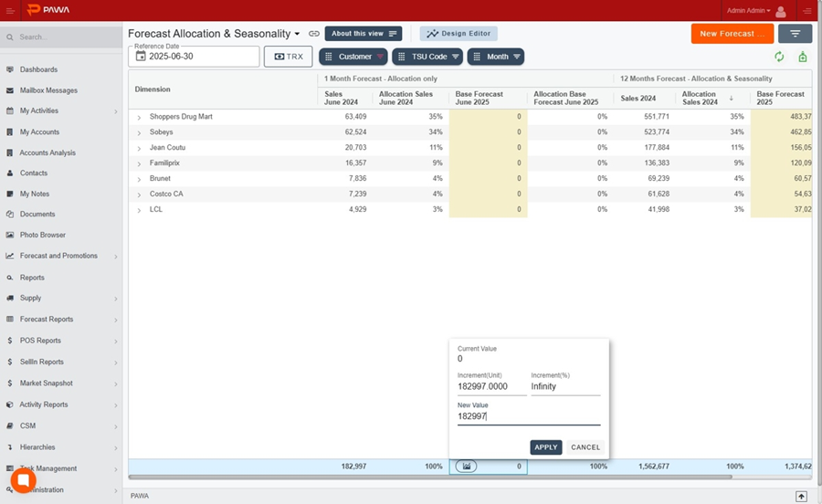This screenshot has width=822, height=504.
Task: Open the Design Editor
Action: tap(458, 34)
